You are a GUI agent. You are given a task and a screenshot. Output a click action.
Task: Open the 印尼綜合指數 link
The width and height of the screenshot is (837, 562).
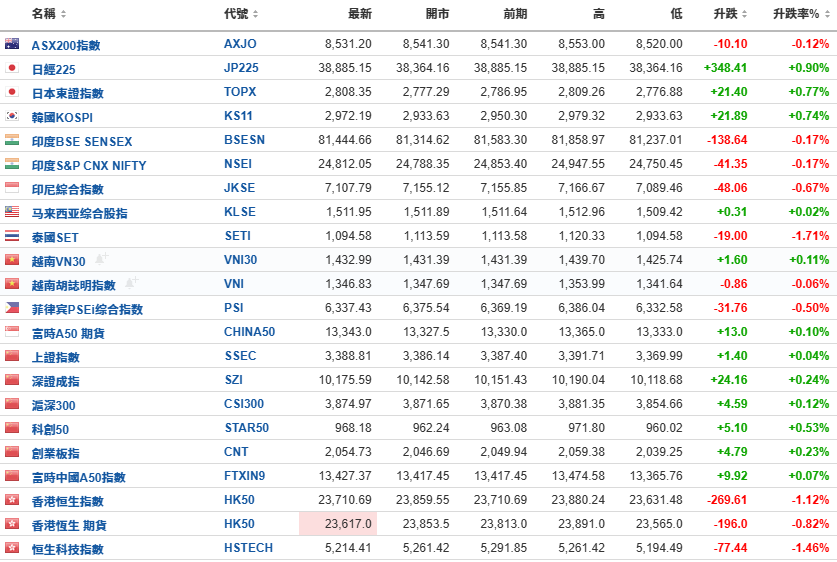tap(67, 189)
